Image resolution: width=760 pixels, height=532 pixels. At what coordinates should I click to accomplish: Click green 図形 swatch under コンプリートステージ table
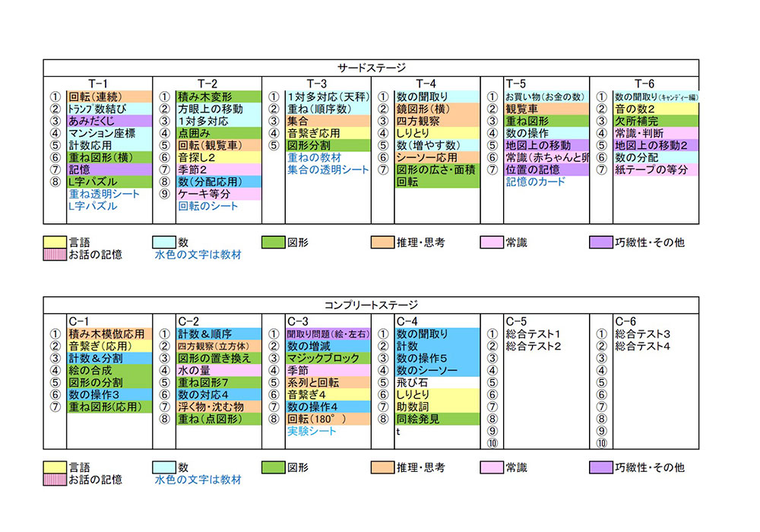[274, 467]
